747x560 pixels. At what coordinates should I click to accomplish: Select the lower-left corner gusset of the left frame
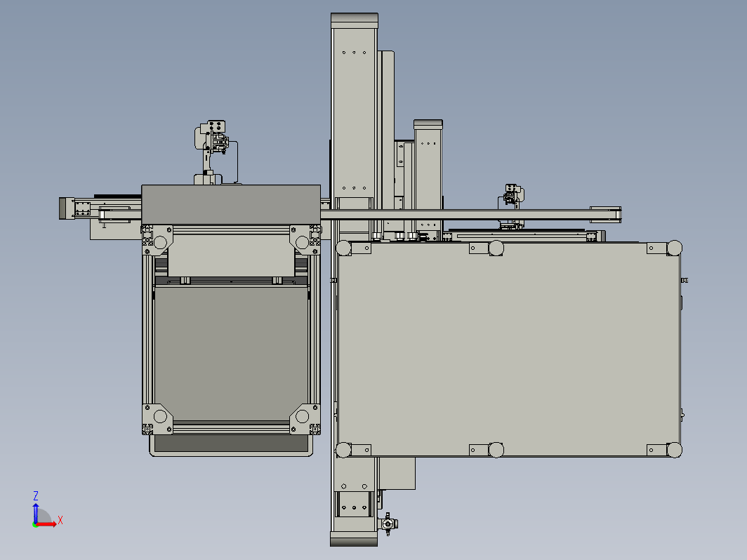pos(157,419)
